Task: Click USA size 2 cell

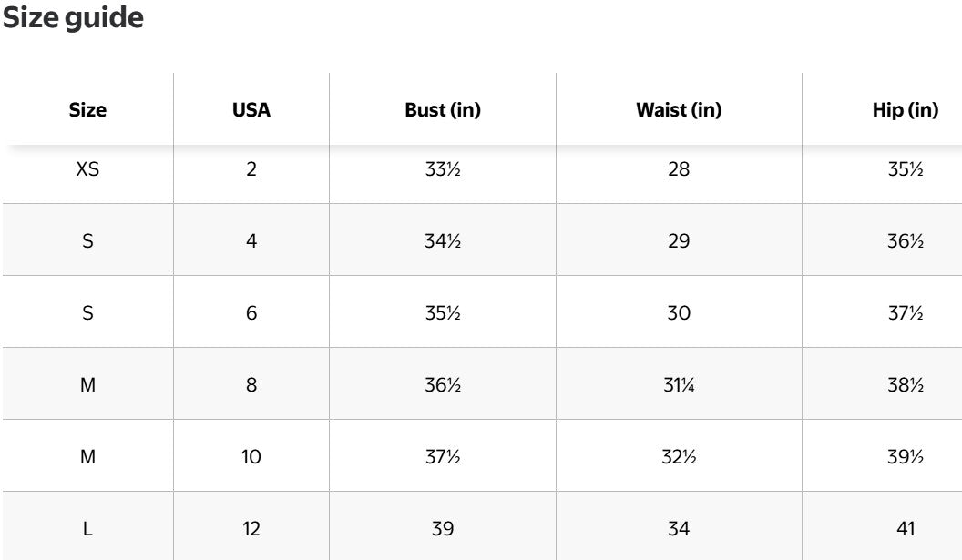Action: pyautogui.click(x=251, y=168)
